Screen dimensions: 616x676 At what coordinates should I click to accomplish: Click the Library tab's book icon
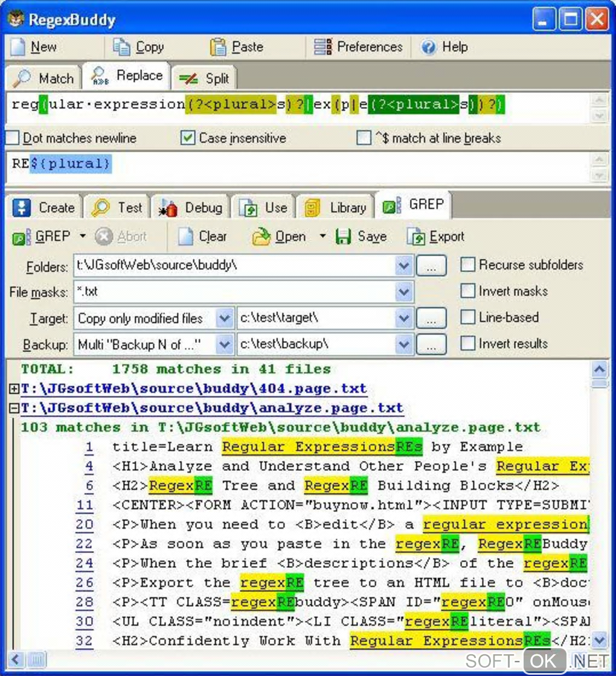pyautogui.click(x=312, y=208)
